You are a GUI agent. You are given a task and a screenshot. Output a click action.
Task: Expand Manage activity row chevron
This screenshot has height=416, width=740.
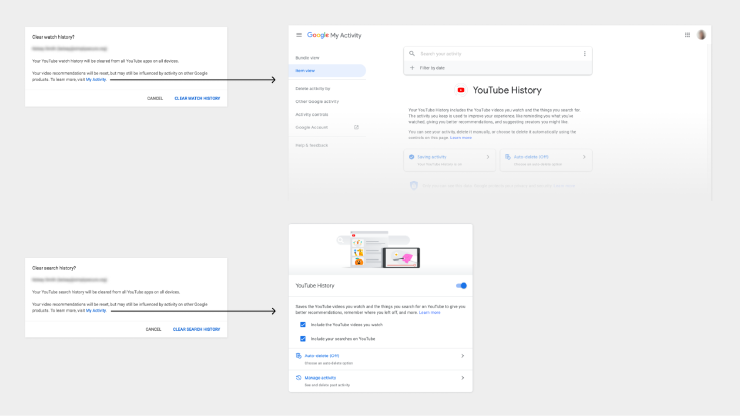tap(462, 378)
